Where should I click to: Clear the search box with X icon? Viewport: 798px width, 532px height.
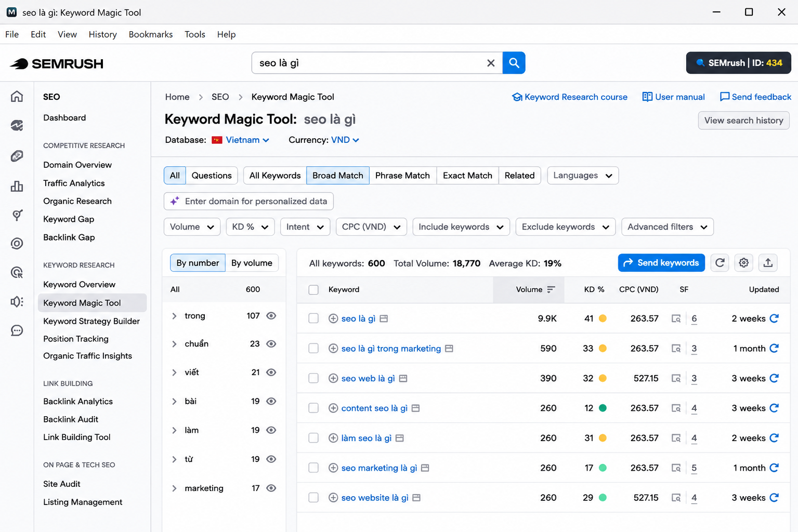coord(490,63)
